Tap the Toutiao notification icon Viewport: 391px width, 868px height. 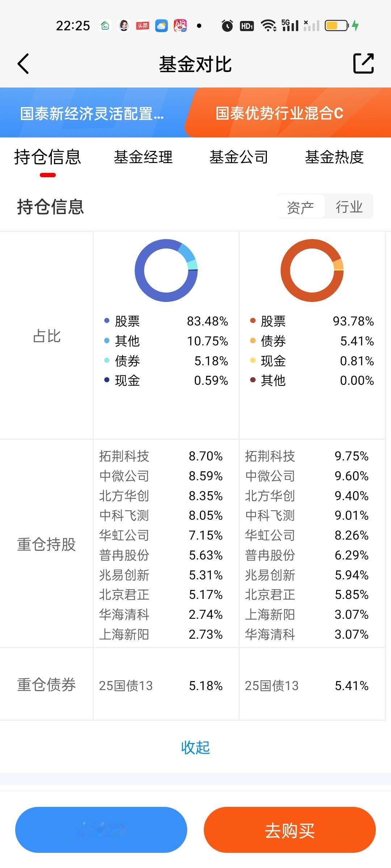pos(142,26)
